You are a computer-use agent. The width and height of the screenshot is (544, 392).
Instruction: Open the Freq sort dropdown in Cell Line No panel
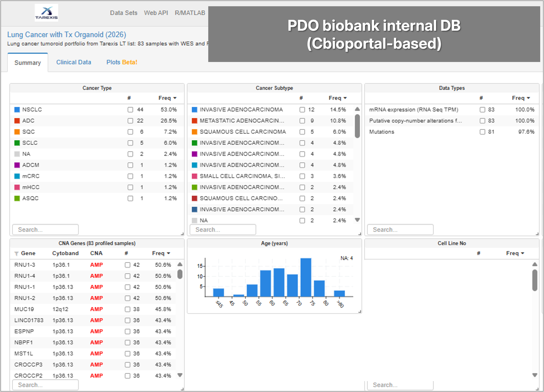click(523, 253)
